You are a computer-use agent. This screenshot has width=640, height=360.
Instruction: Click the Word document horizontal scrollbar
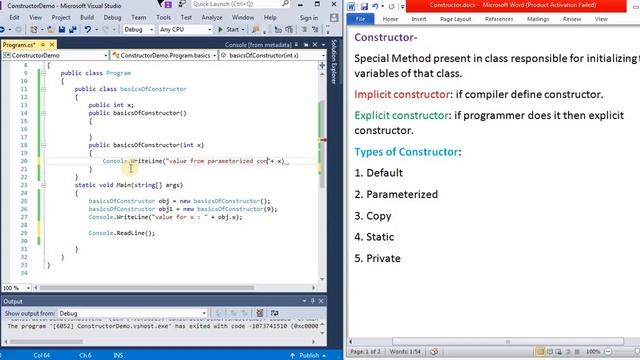[x=508, y=342]
